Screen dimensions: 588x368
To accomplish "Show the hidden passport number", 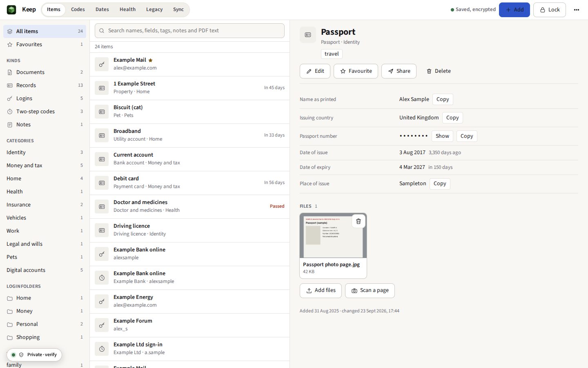I will tap(442, 136).
